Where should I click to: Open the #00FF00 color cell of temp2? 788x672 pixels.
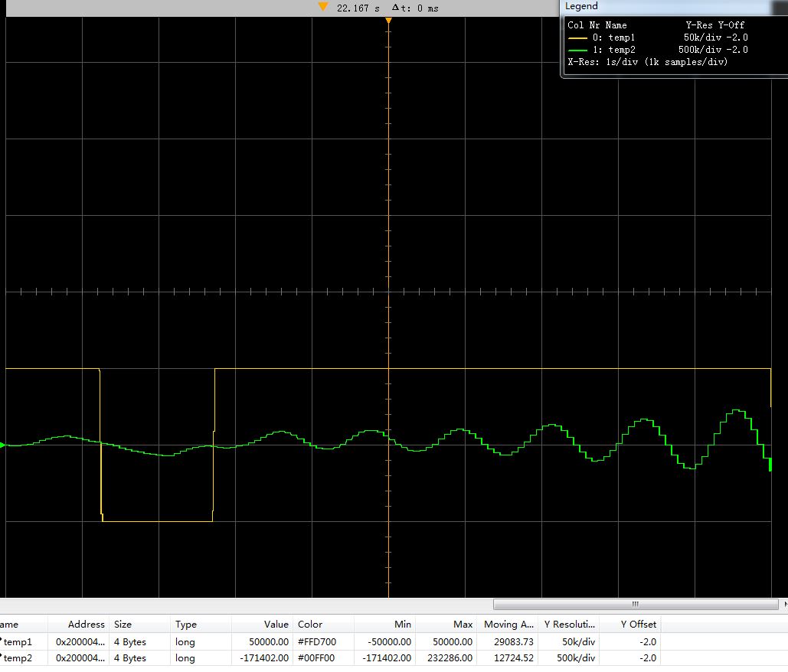tap(324, 658)
